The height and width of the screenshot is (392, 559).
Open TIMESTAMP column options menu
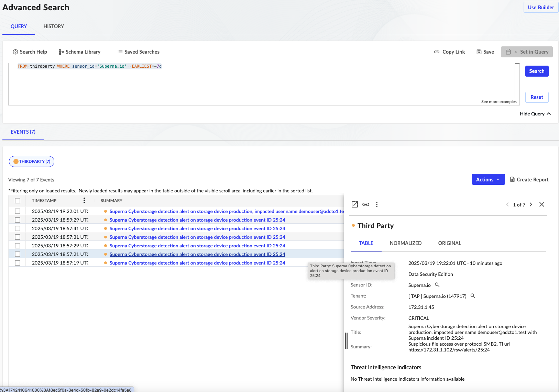point(84,200)
